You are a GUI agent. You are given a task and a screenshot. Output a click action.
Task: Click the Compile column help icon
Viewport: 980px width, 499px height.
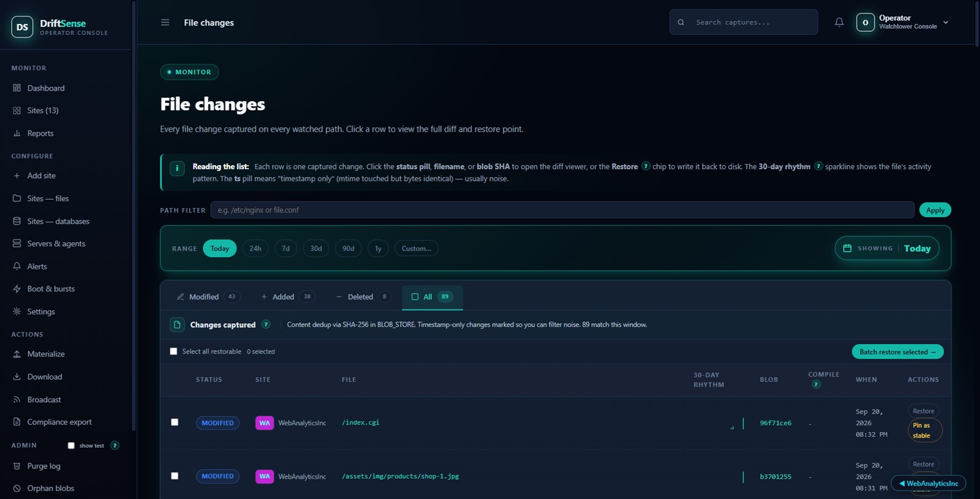pos(816,385)
